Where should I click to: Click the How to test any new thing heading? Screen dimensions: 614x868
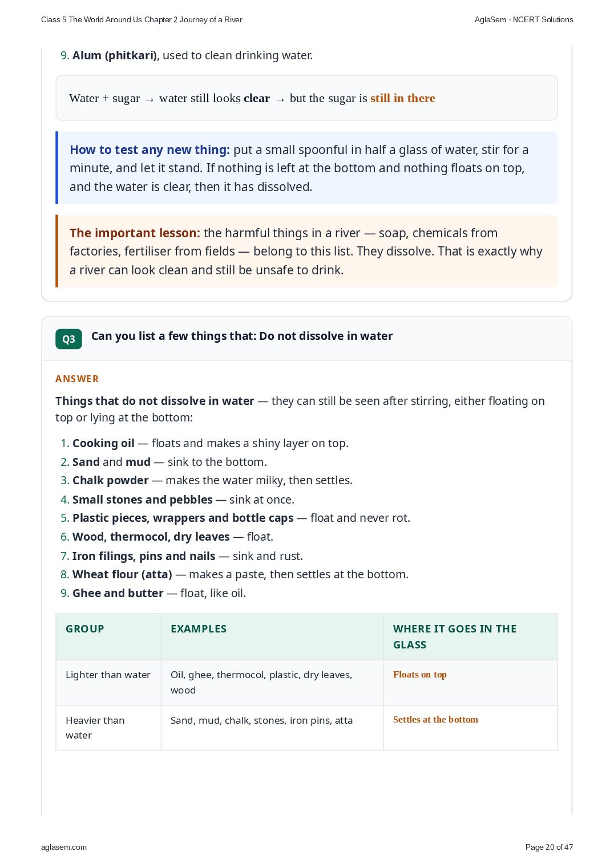150,149
